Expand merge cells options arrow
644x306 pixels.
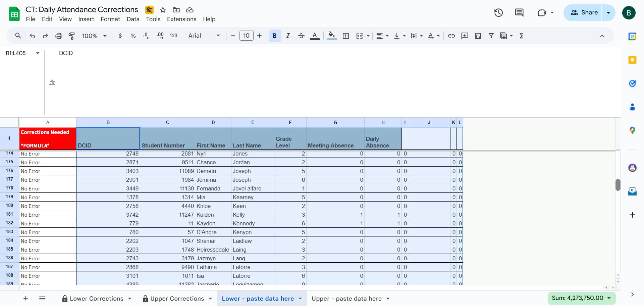point(368,36)
